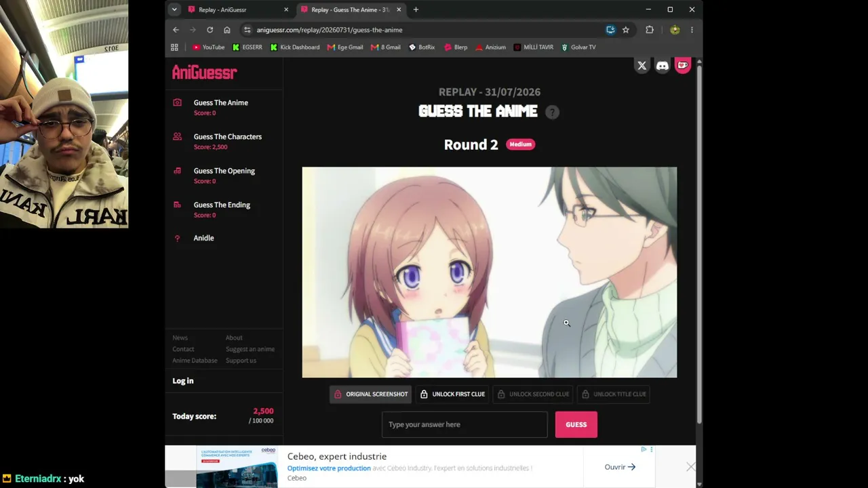The image size is (868, 488).
Task: Click the AdChoices icon on the Cebeo ad
Action: tap(644, 449)
